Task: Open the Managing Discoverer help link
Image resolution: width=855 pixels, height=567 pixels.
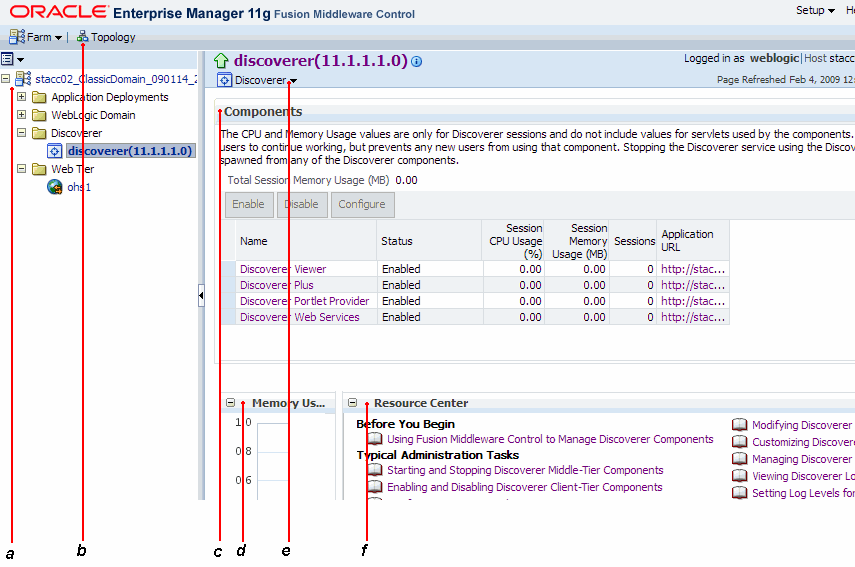Action: 803,459
